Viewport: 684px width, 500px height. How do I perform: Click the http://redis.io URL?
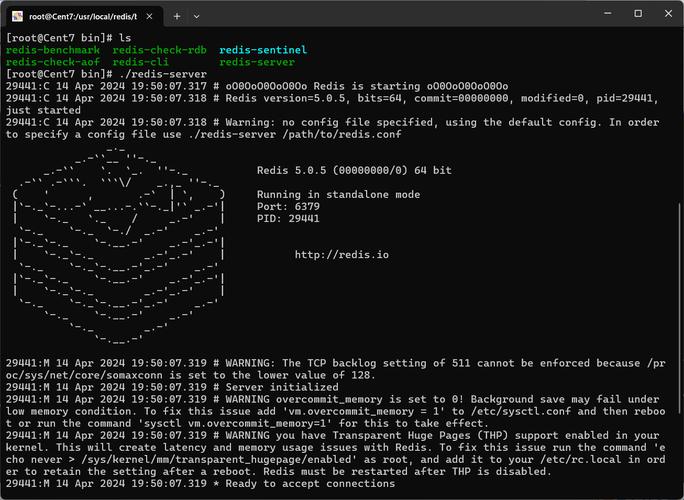342,254
